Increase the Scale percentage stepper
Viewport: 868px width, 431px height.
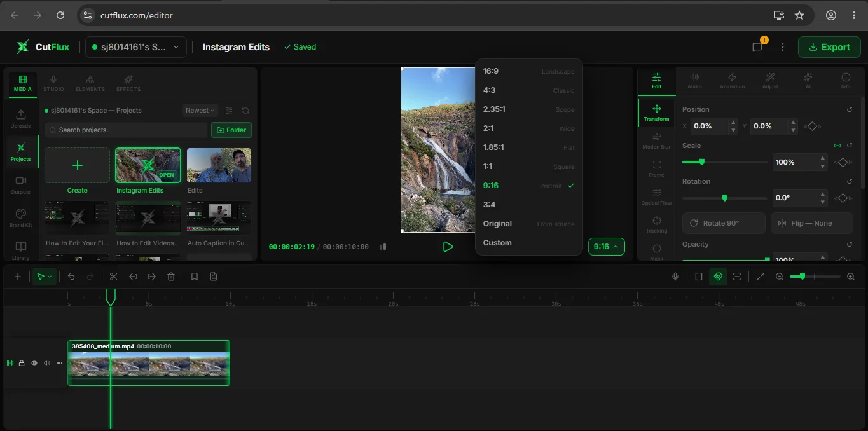click(823, 158)
